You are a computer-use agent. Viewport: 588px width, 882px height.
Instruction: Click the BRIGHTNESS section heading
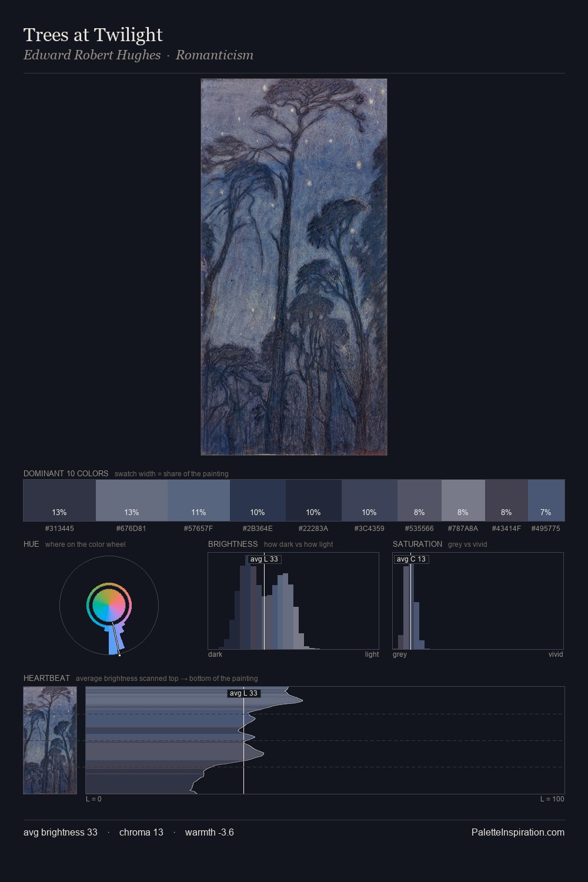click(x=233, y=544)
